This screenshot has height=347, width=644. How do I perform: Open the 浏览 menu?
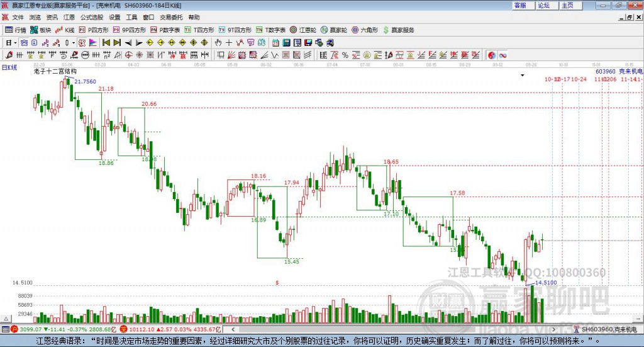35,17
